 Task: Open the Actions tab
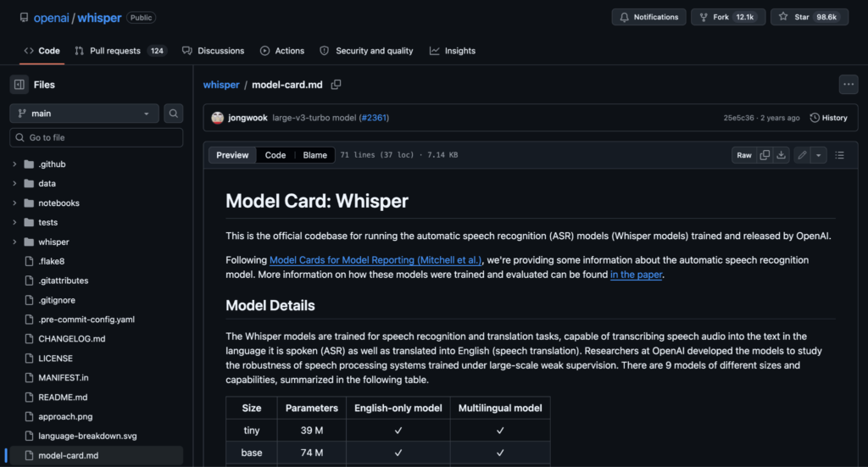282,51
